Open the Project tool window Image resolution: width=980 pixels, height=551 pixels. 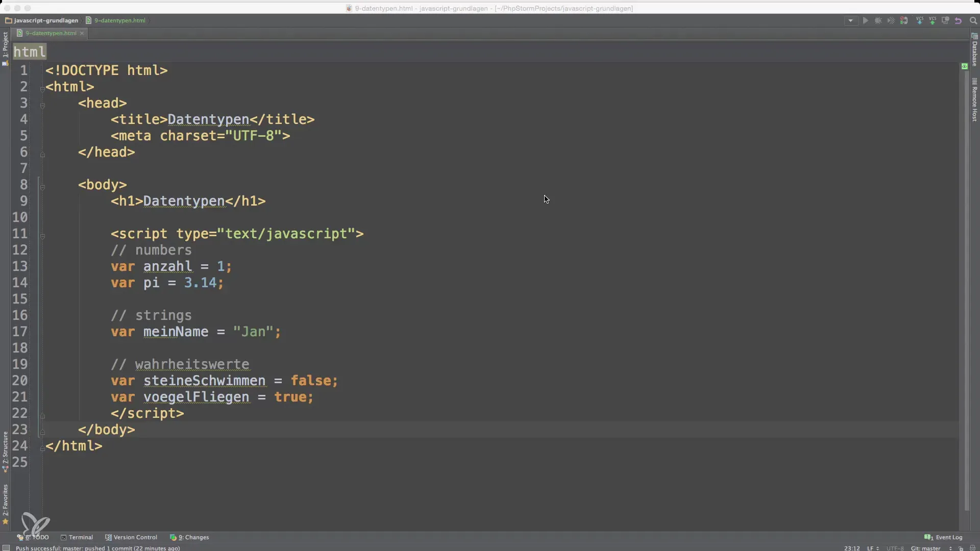point(5,48)
